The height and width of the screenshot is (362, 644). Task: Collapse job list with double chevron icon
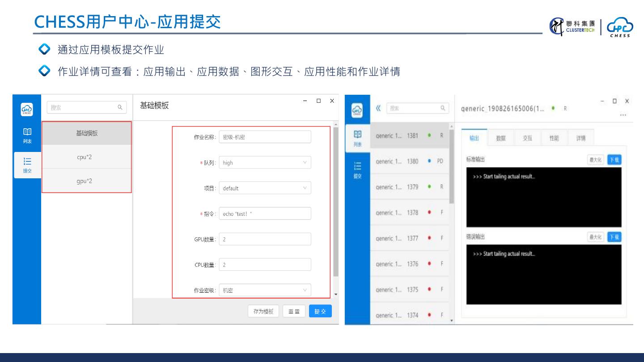point(378,108)
